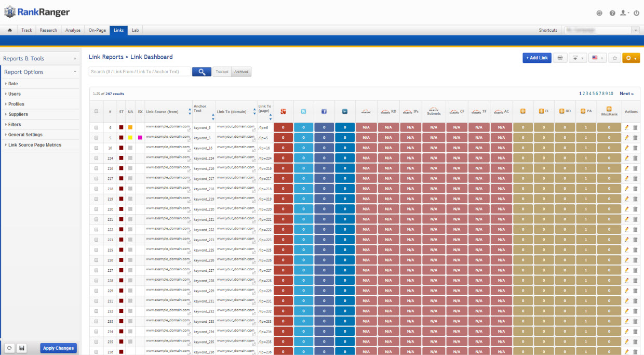Screen dimensions: 644x355
Task: Open the US flag dropdown
Action: coord(597,58)
